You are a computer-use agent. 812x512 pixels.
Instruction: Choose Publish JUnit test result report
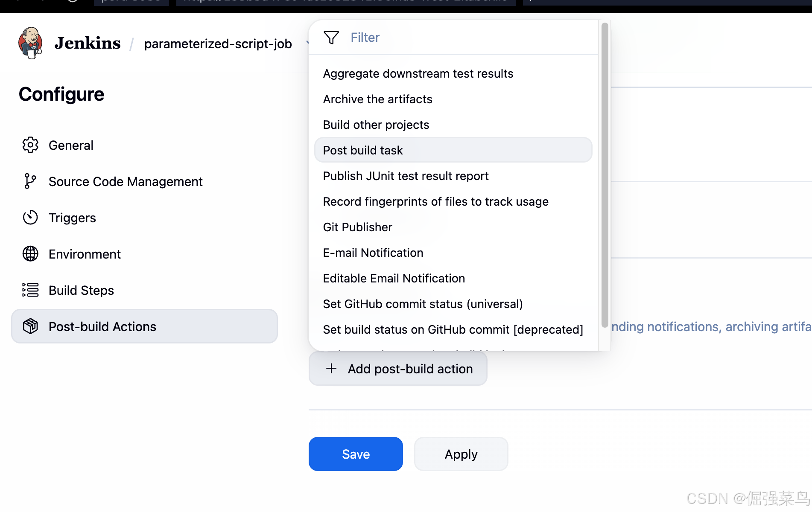pos(406,176)
